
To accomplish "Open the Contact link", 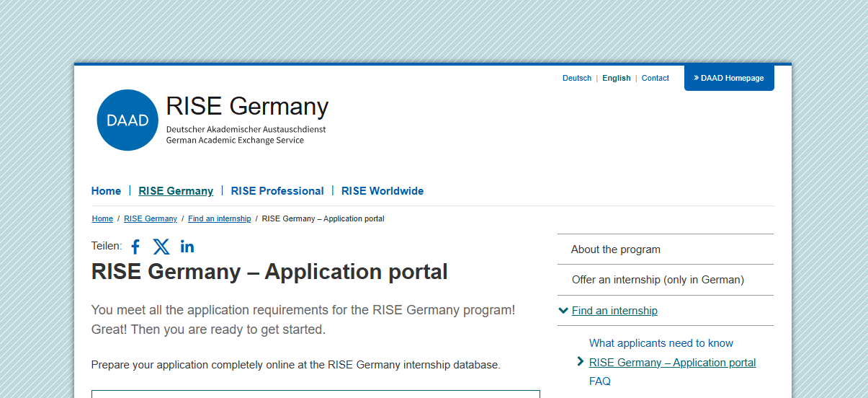I will 655,78.
